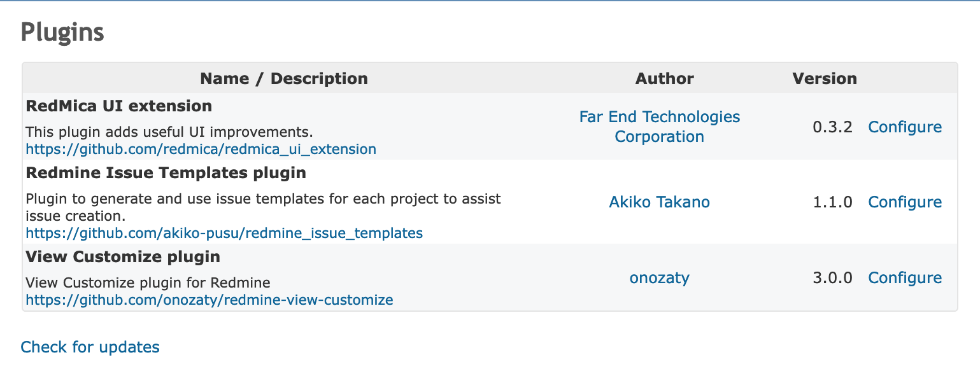The image size is (980, 369).
Task: Open the redmica_ui_extension GitHub link
Action: 201,150
